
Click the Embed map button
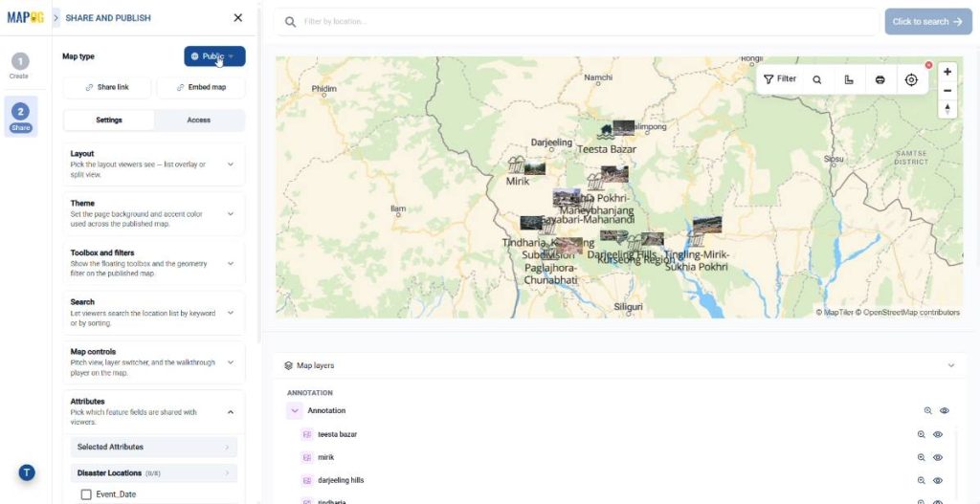click(201, 87)
